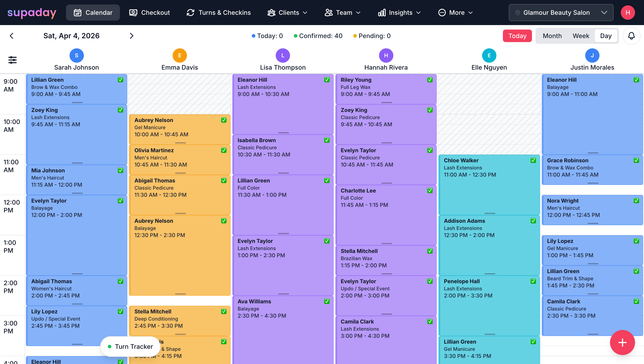Click the location pin icon in salon selector
644x364 pixels.
point(517,13)
